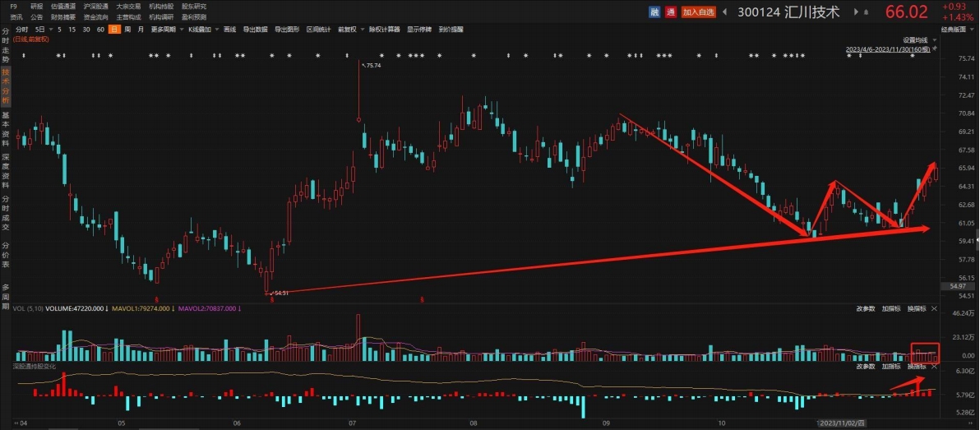Click the 2023/4/6-2023/11/30 date range link
This screenshot has width=980, height=430.
pyautogui.click(x=886, y=49)
